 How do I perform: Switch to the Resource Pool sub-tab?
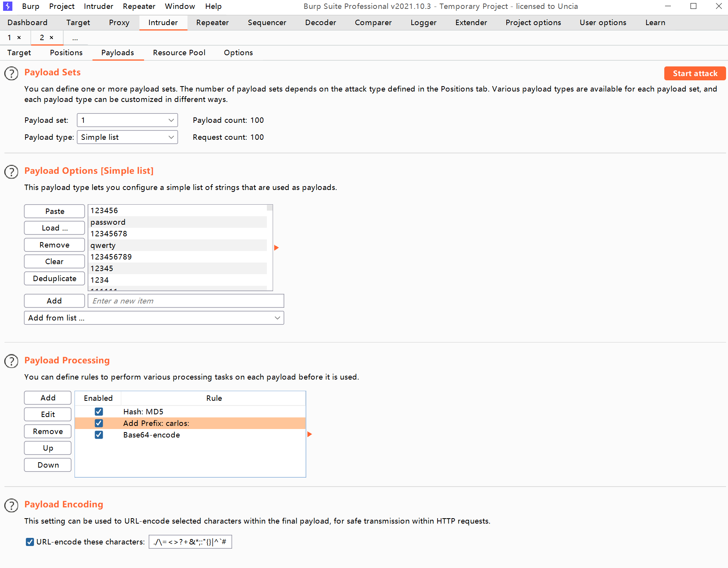pos(179,53)
